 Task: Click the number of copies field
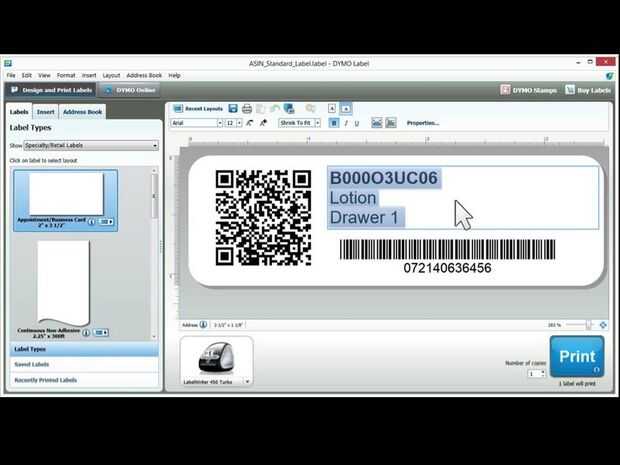(x=533, y=374)
